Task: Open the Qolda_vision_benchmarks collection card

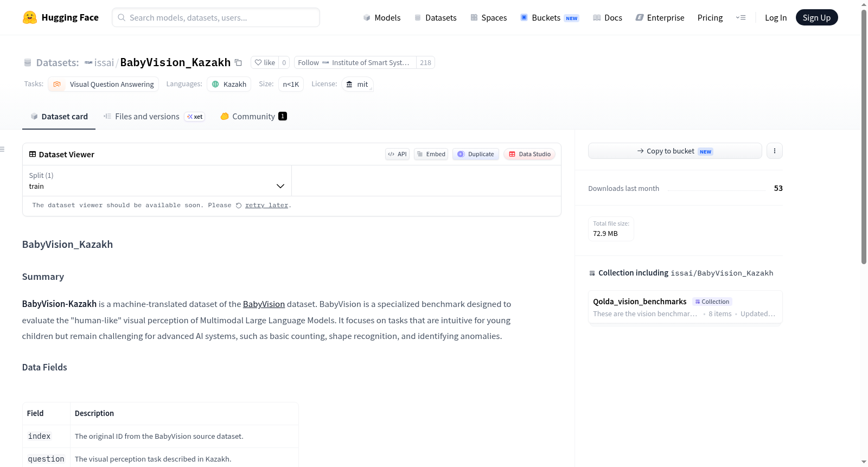Action: coord(685,307)
